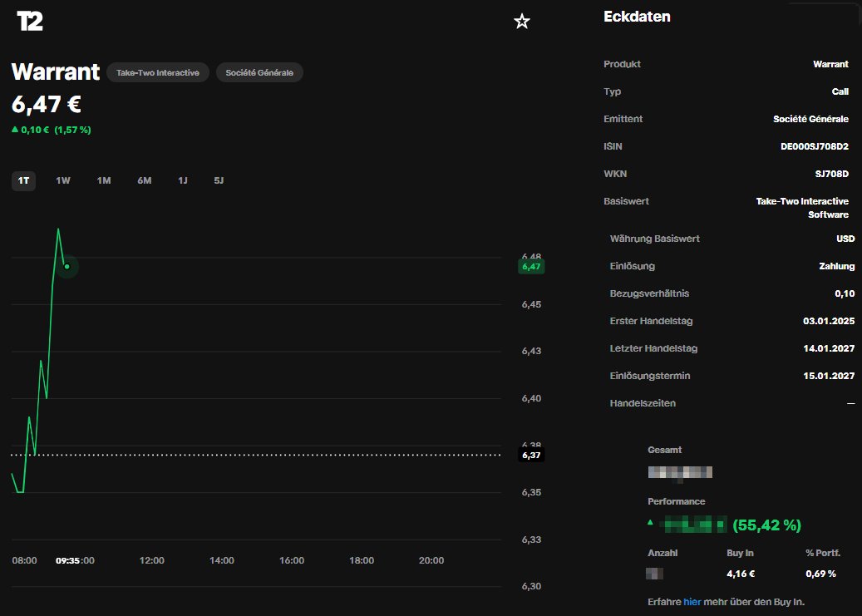
Task: Click the Produkt value Warrant
Action: [830, 64]
